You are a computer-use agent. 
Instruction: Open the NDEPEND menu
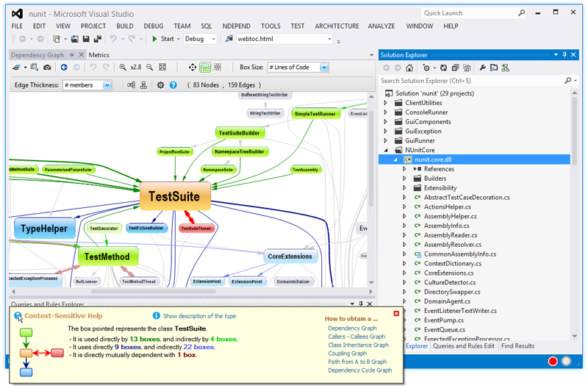(x=236, y=26)
